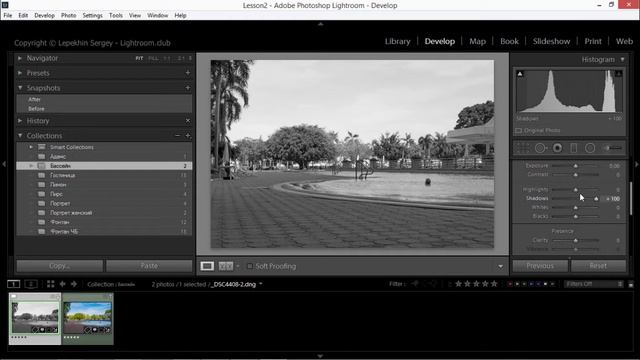This screenshot has height=360, width=640.
Task: Filter by five stars rating
Action: coord(494,284)
